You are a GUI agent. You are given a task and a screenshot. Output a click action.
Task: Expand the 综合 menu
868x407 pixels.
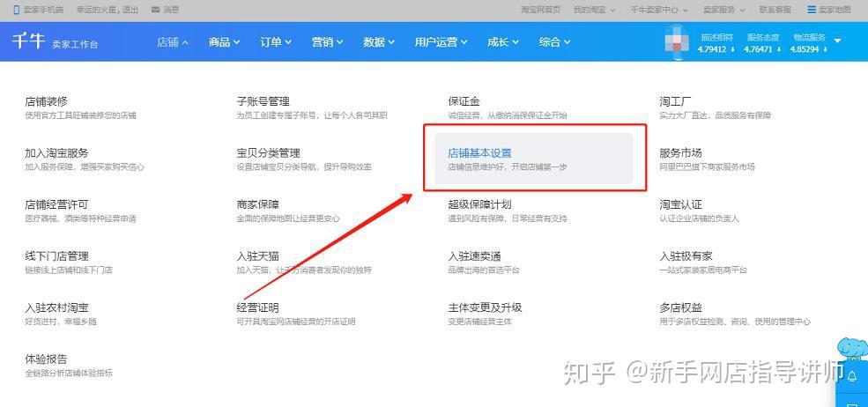554,42
